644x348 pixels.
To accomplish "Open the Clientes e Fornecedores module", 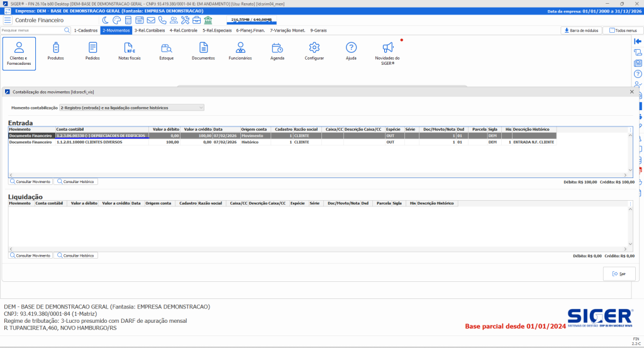I will point(19,53).
